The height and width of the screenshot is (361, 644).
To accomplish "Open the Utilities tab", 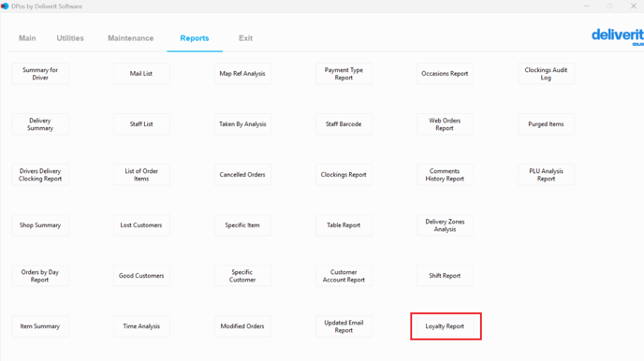I will coord(70,38).
